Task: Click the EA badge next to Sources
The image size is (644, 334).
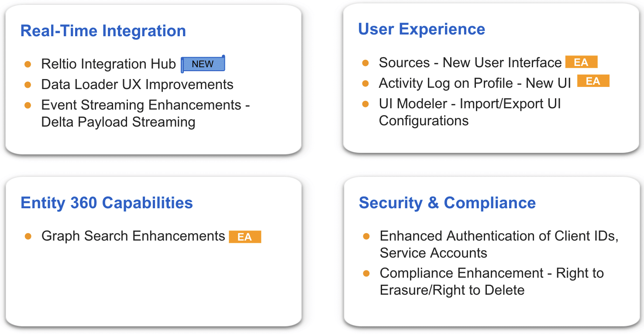Action: [x=581, y=62]
